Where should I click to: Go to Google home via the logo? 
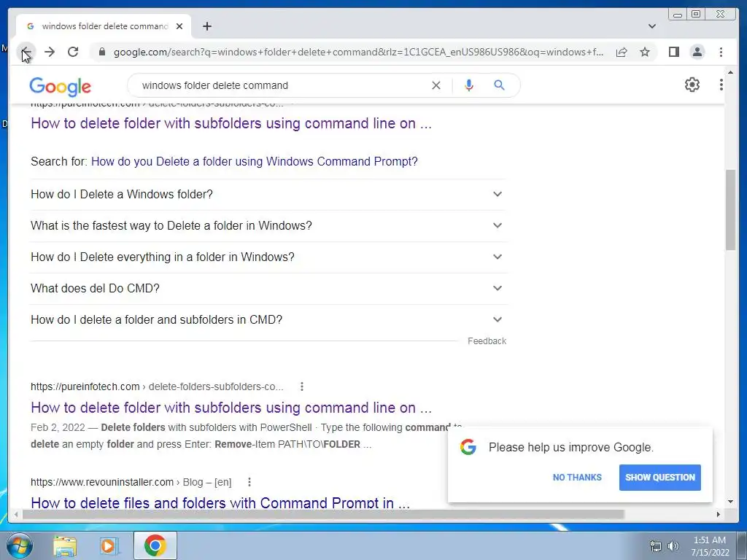(60, 86)
